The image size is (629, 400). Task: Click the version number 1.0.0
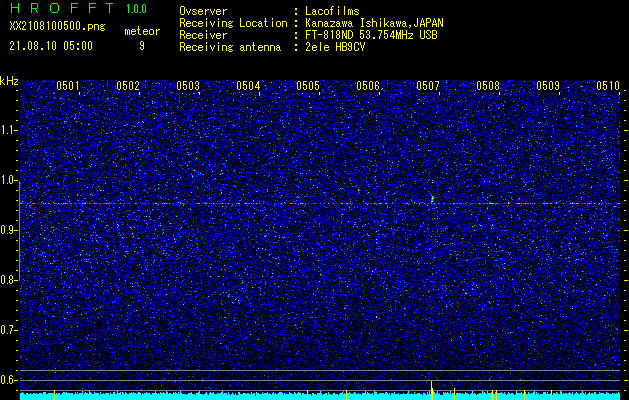[x=136, y=8]
